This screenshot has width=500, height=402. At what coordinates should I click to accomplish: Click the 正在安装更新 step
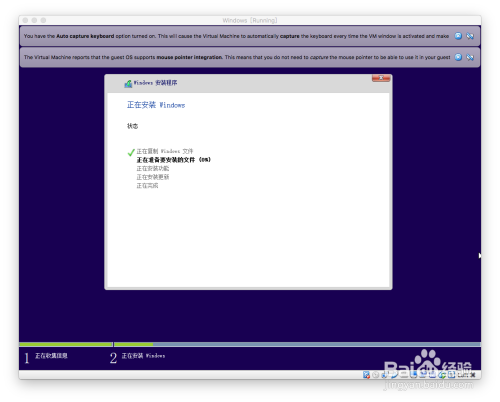click(153, 177)
